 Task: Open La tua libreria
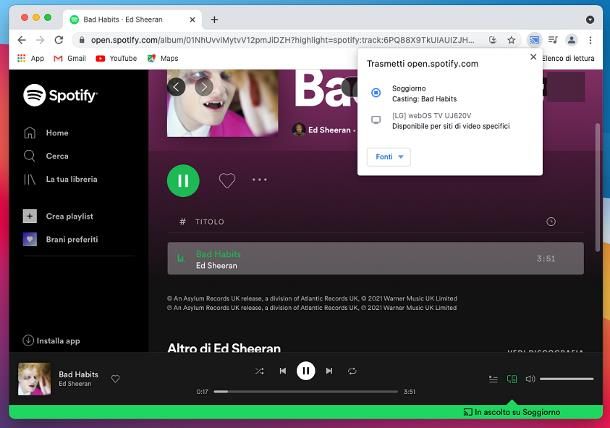[60, 179]
